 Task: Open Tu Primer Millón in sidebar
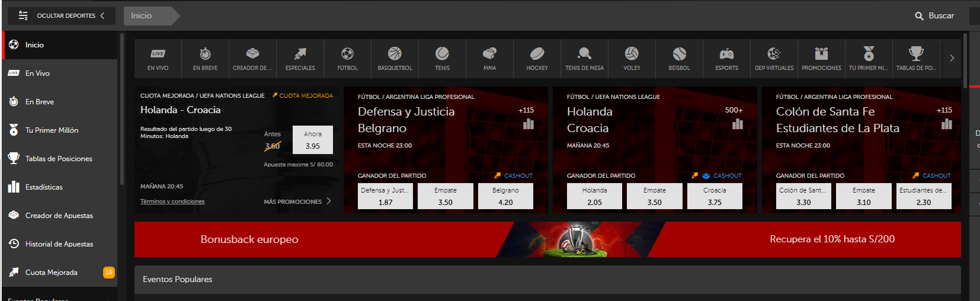click(x=59, y=130)
